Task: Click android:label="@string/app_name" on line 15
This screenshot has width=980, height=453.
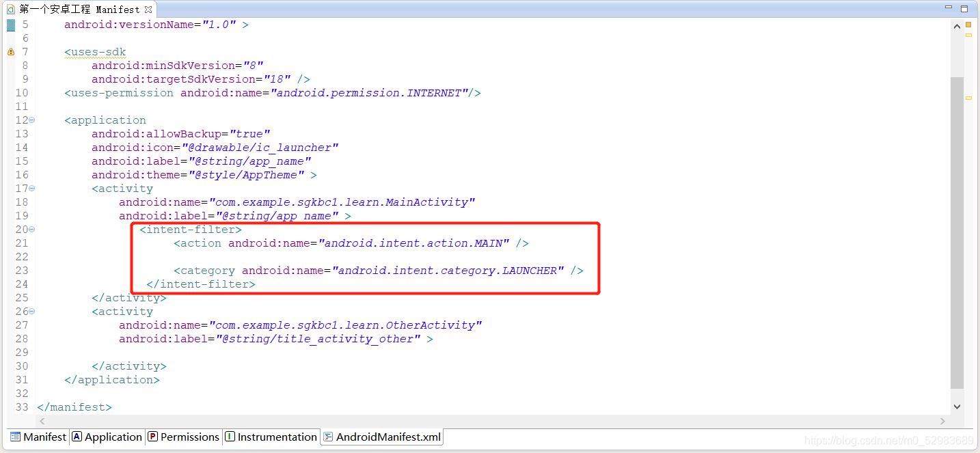Action: (202, 161)
